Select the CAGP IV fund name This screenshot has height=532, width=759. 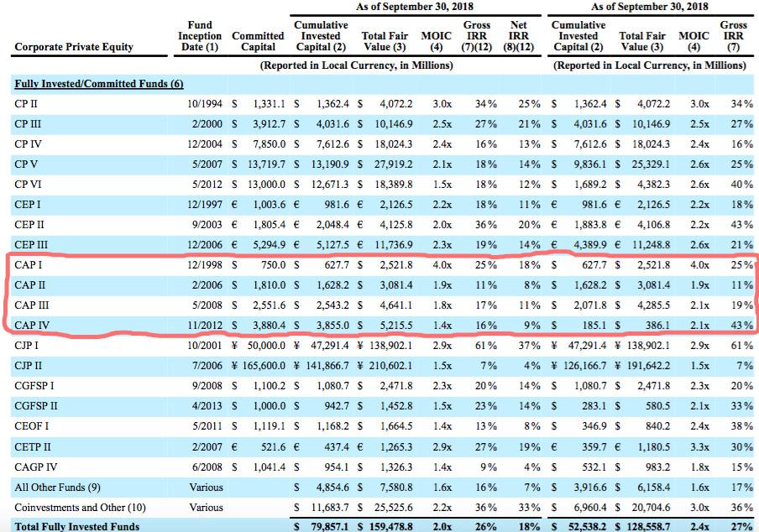point(35,466)
